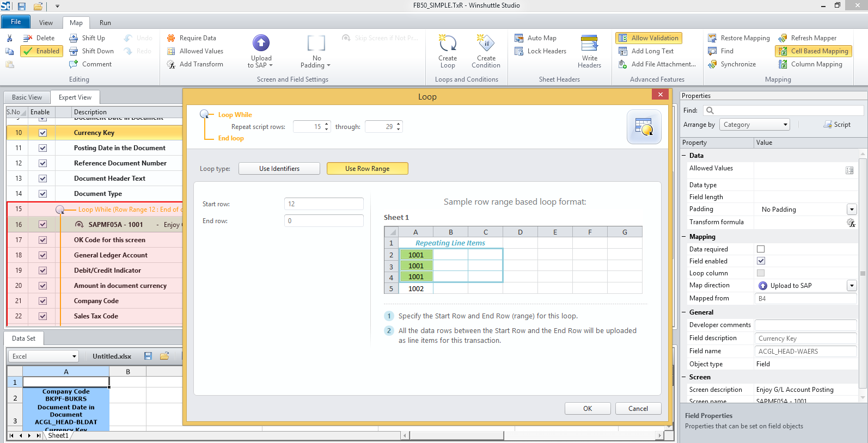Switch to the Run ribbon tab

(105, 23)
